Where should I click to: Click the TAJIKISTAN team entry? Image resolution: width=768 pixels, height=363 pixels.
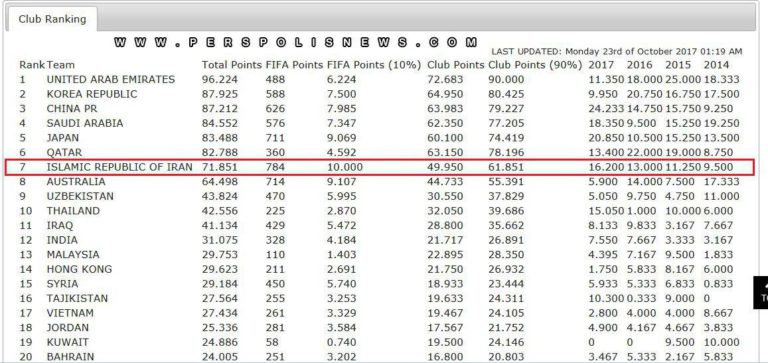click(77, 298)
